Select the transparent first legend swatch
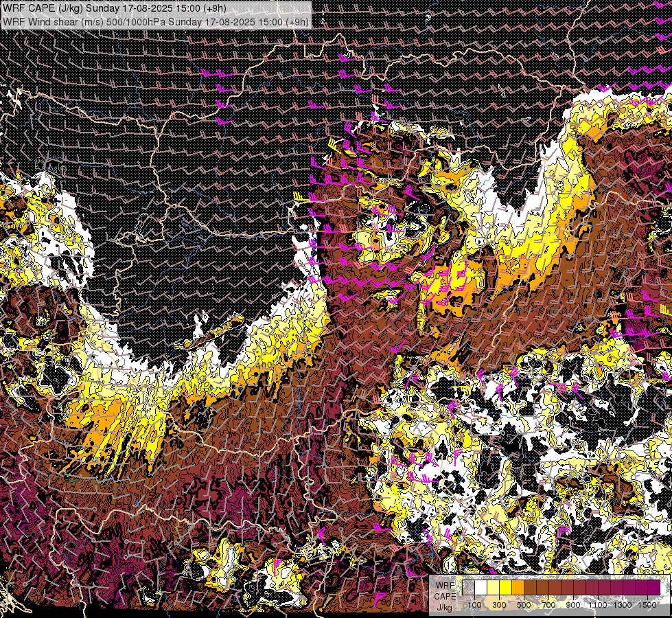 tap(468, 587)
